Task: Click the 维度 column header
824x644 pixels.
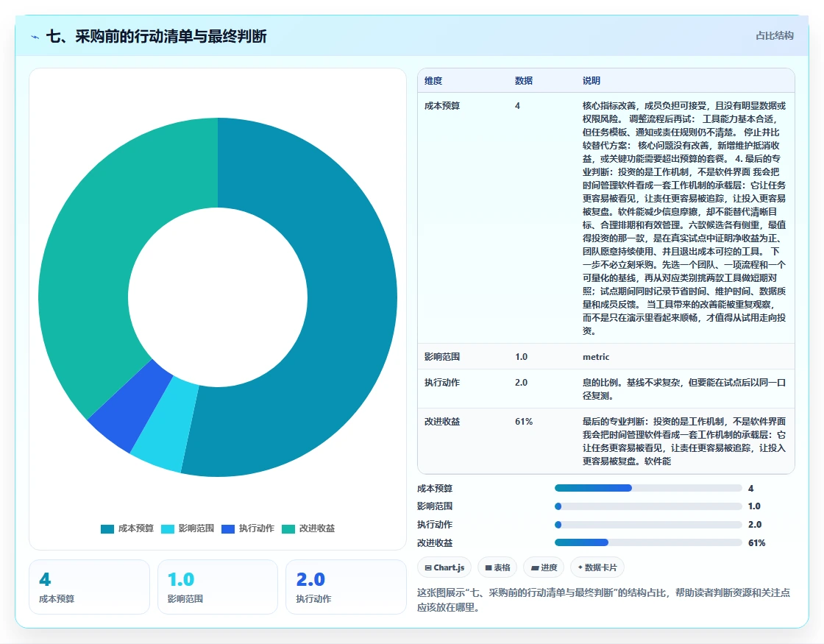Action: 433,80
